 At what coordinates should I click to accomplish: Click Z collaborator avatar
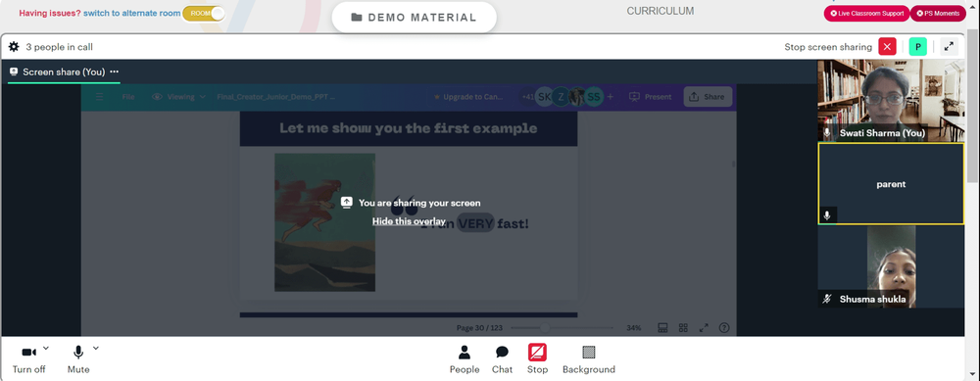[561, 97]
